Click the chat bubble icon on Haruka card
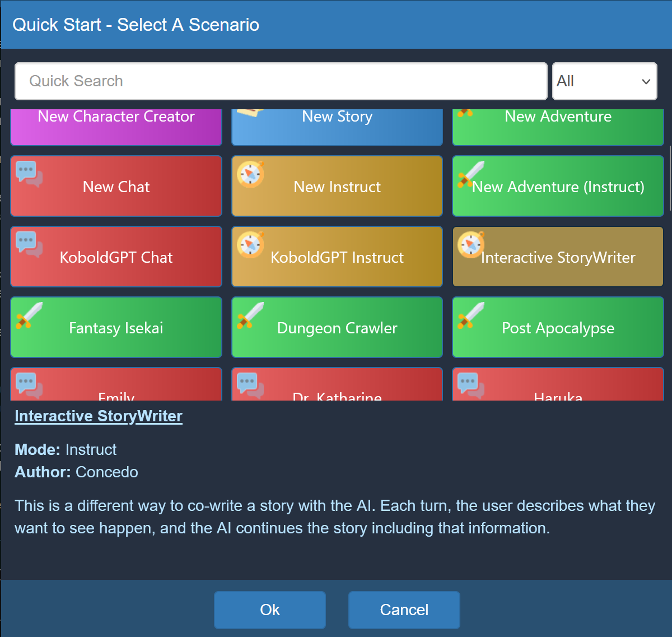 pos(471,385)
